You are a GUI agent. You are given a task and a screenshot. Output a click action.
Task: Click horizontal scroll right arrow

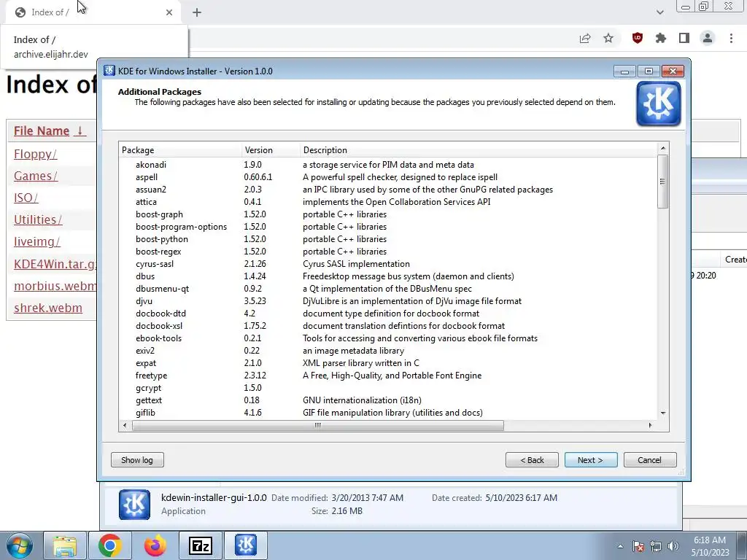(650, 425)
